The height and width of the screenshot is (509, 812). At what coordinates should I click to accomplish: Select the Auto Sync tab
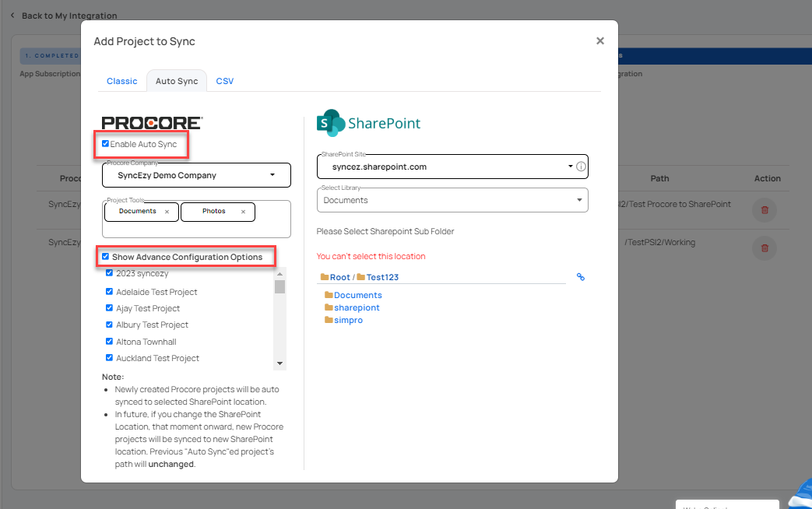point(177,81)
